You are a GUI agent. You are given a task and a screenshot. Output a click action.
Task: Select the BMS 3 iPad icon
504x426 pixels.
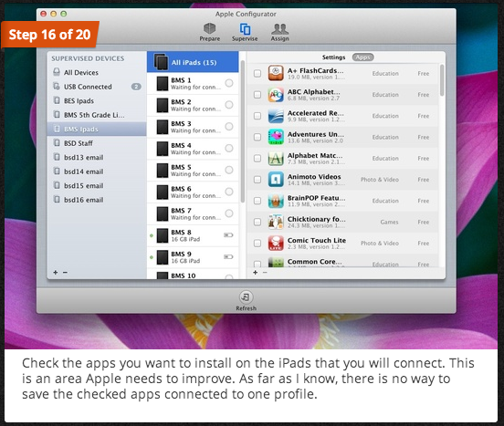[163, 127]
